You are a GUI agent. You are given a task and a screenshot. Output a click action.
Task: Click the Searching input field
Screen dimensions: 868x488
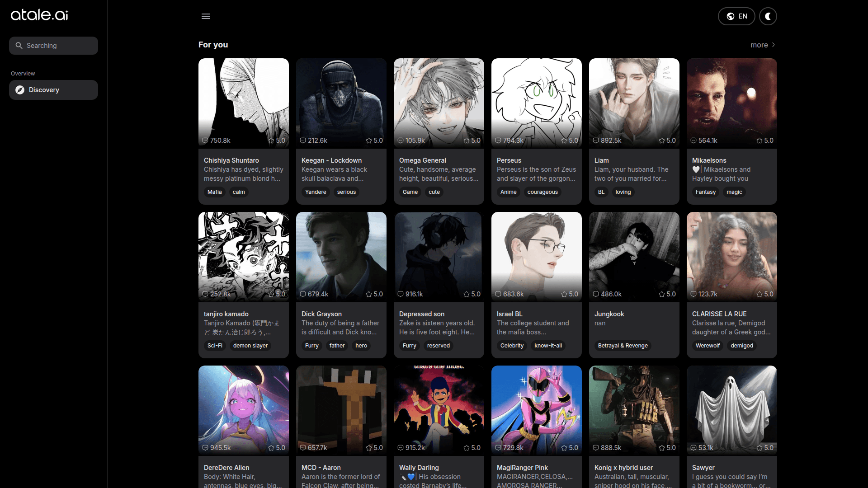(53, 46)
